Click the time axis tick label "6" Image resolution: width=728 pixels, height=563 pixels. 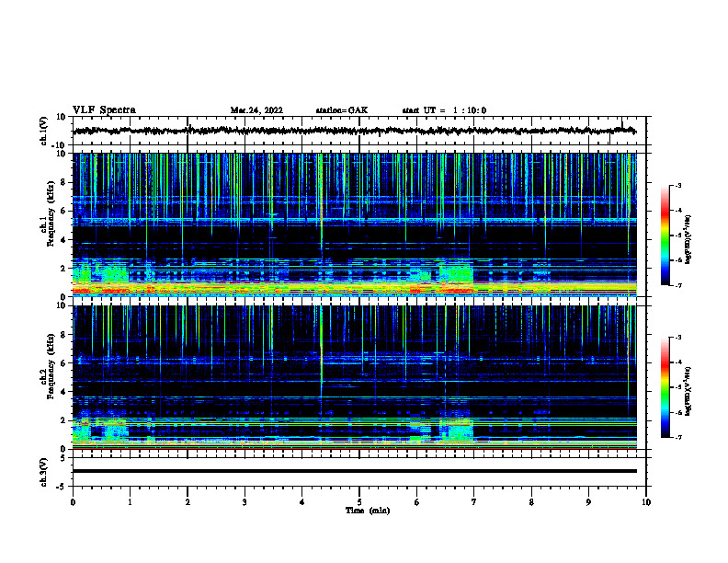(417, 502)
